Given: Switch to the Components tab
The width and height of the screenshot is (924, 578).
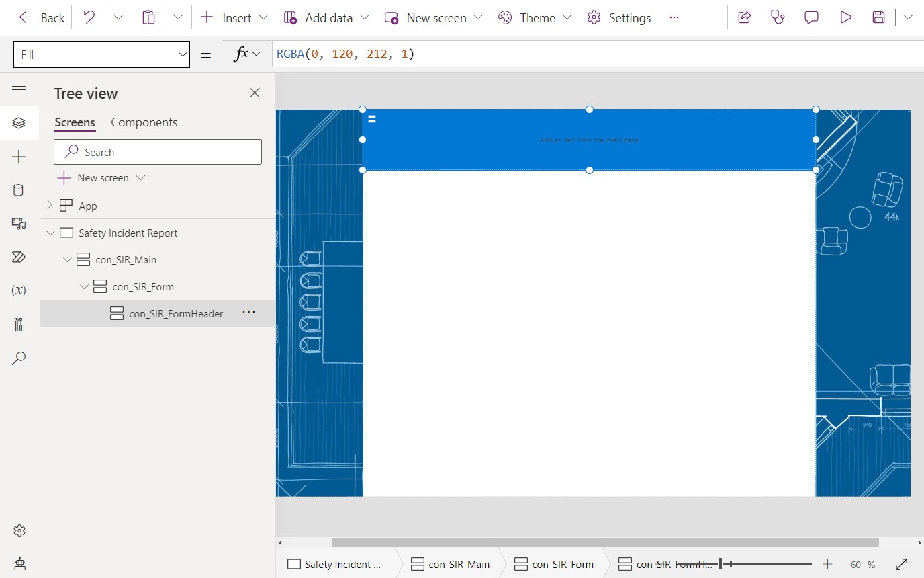Looking at the screenshot, I should 144,122.
